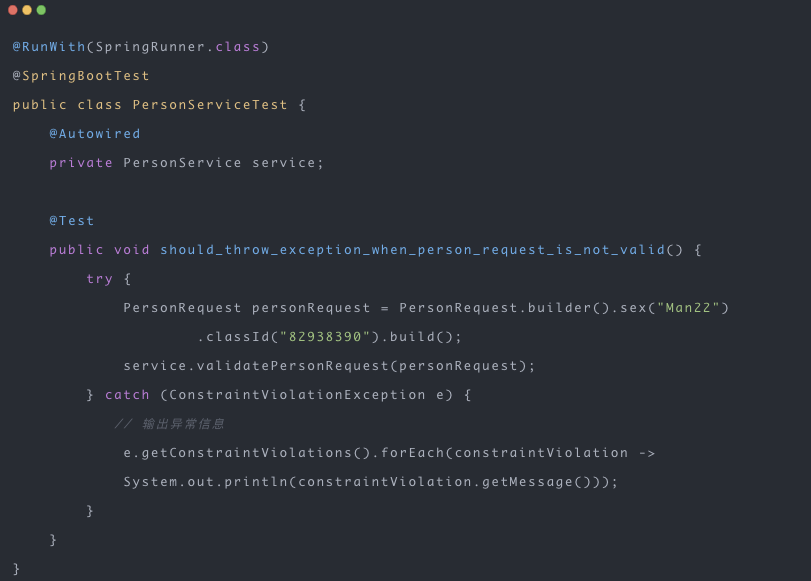Screen dimensions: 811x581
Task: Click the private keyword before PersonService
Action: click(x=81, y=163)
